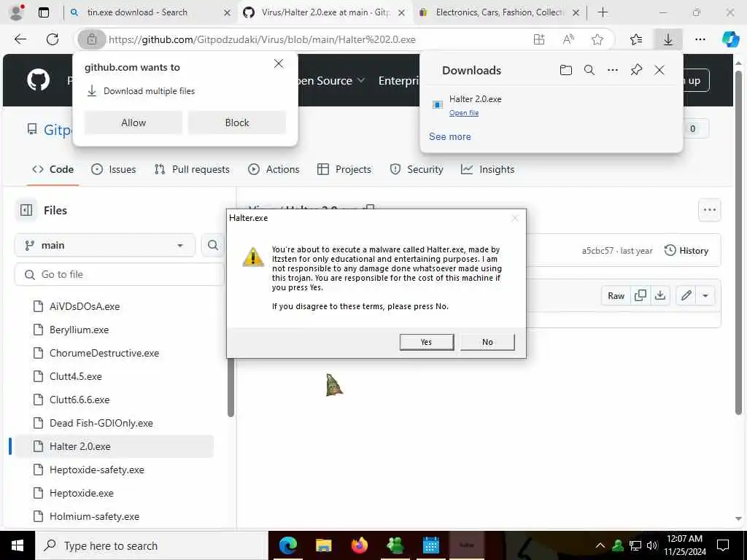Switch to Electronics, Cars, Fashion tab

498,12
